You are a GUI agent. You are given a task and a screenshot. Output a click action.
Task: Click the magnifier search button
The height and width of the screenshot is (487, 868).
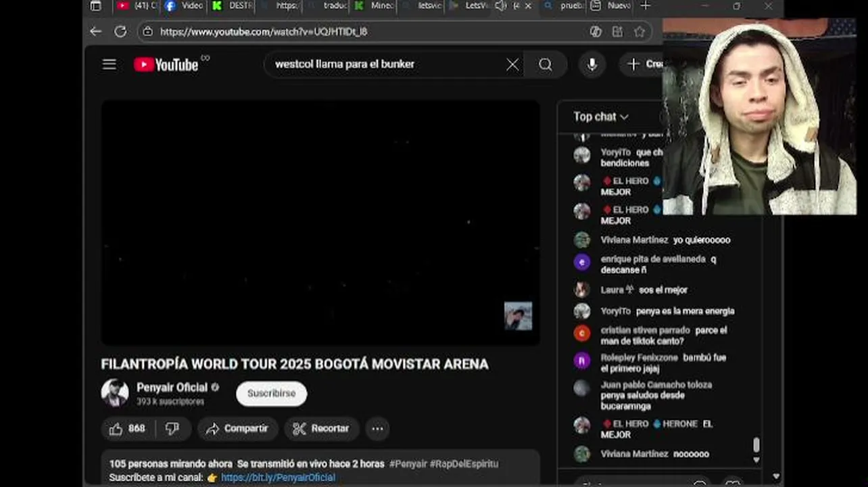(x=546, y=64)
